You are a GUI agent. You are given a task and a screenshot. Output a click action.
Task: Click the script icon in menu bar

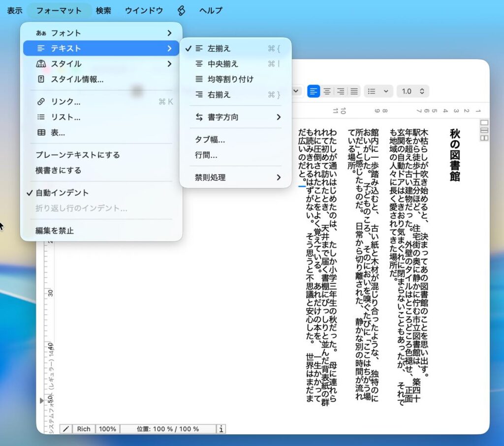pos(181,10)
